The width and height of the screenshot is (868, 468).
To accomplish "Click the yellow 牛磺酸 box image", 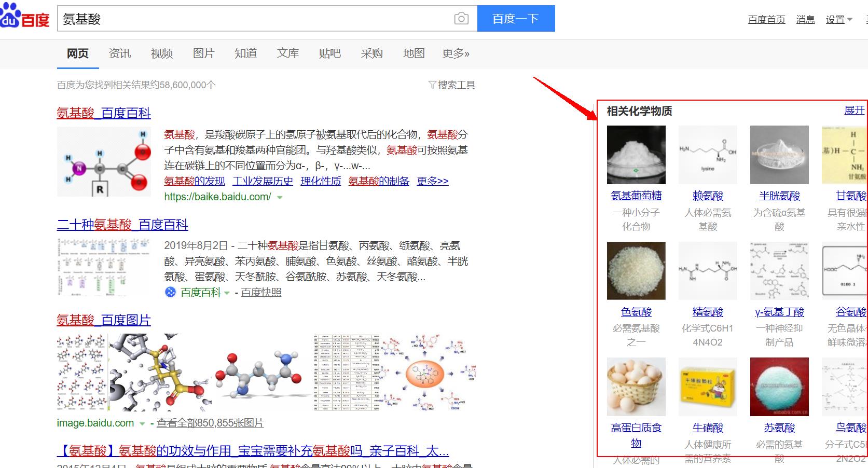I will (x=708, y=387).
